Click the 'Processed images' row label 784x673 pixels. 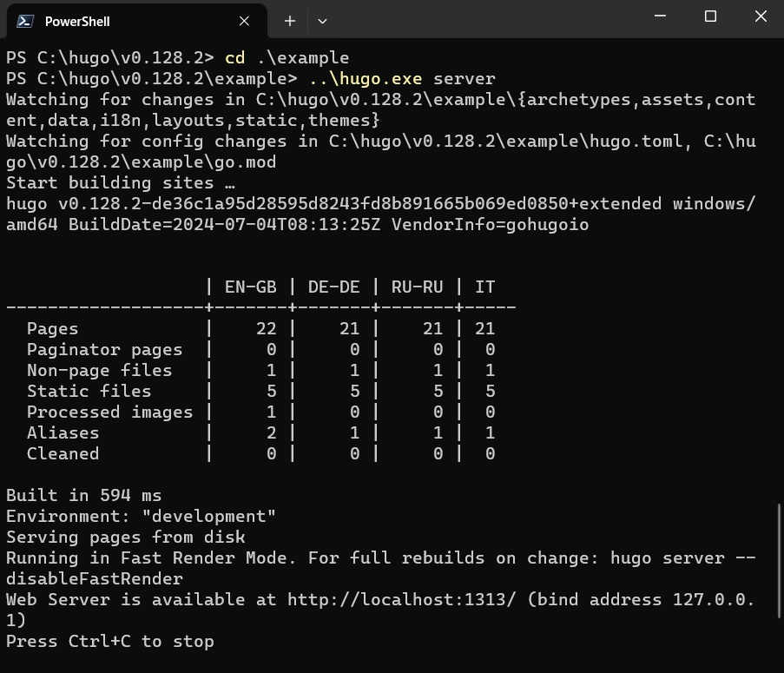(109, 412)
